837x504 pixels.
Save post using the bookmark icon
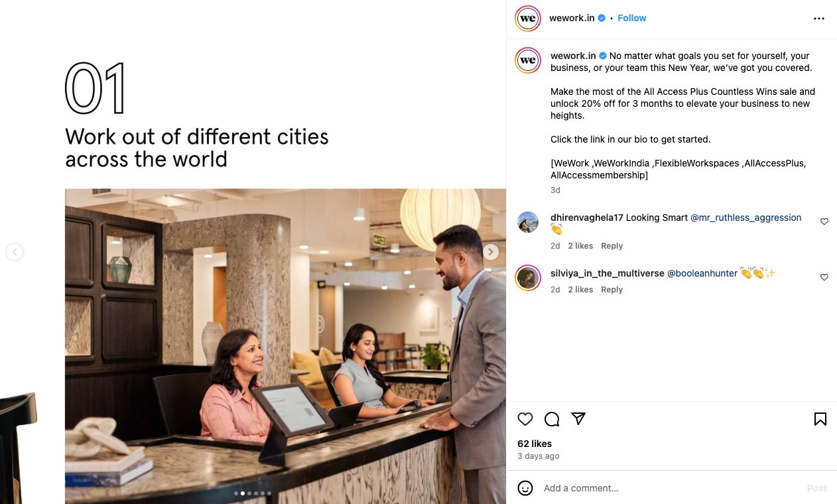click(820, 419)
